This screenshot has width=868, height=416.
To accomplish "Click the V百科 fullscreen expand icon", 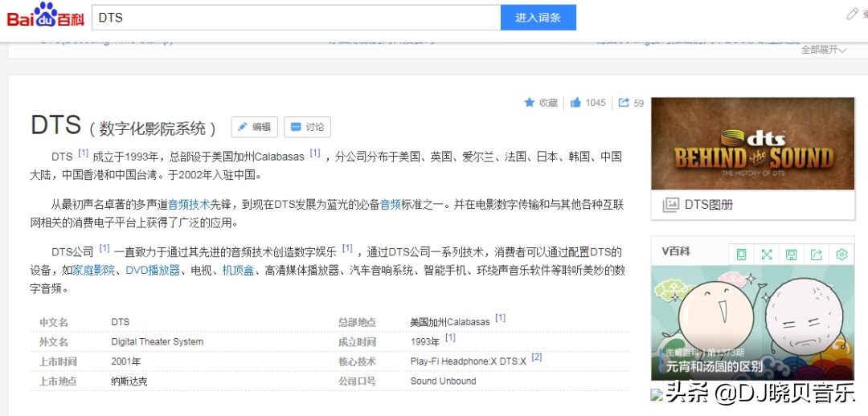I will pos(766,255).
